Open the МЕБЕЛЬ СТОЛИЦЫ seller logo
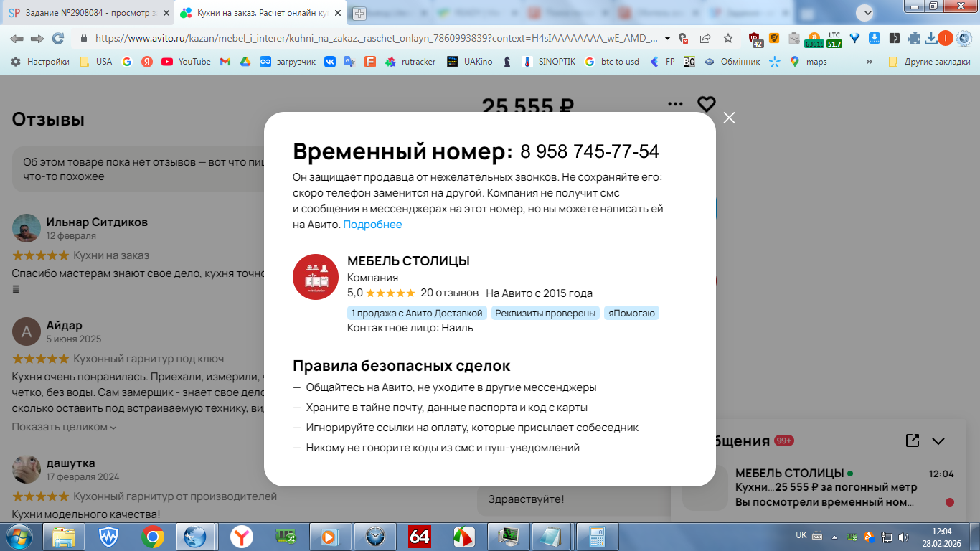 tap(316, 277)
